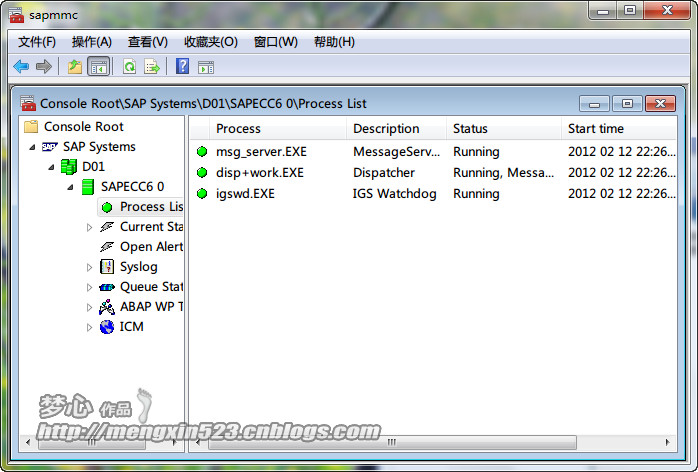698x472 pixels.
Task: Click the SAPECC6 0 instance green icon
Action: (x=88, y=187)
